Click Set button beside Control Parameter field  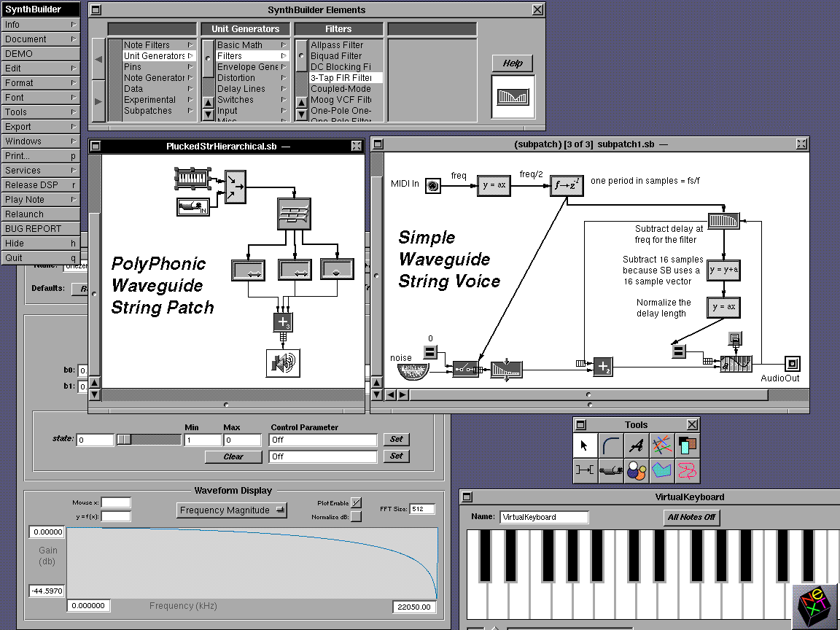(397, 439)
